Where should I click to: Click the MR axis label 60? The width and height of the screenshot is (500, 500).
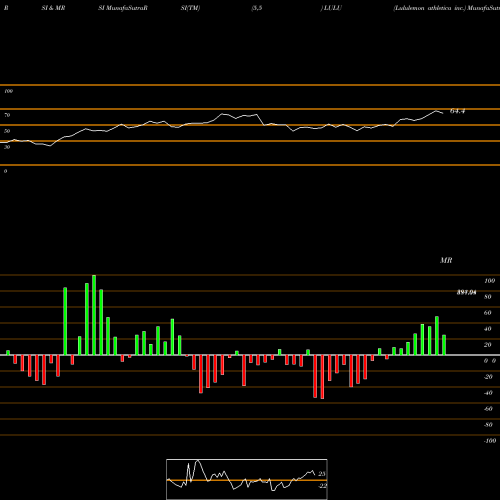(x=488, y=313)
